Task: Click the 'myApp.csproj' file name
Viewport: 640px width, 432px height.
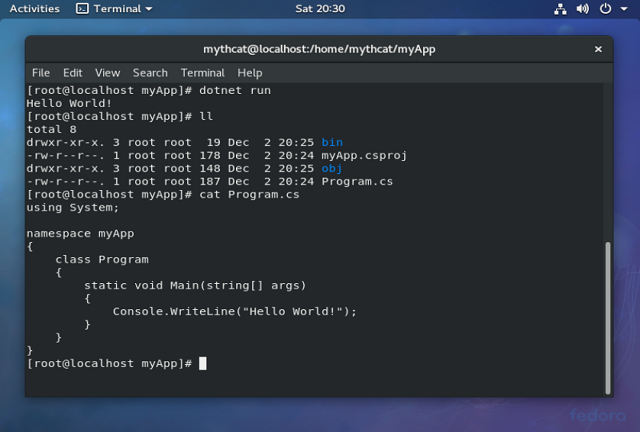Action: pyautogui.click(x=364, y=156)
